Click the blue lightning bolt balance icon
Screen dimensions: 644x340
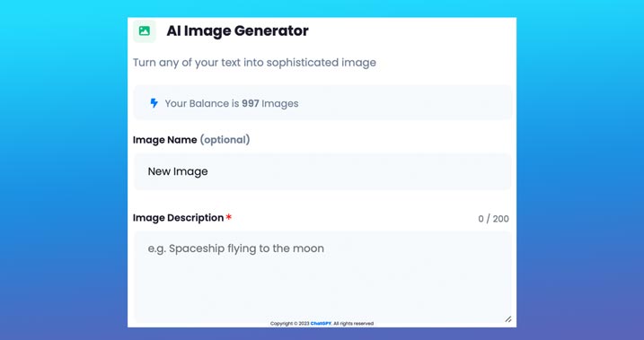[154, 103]
